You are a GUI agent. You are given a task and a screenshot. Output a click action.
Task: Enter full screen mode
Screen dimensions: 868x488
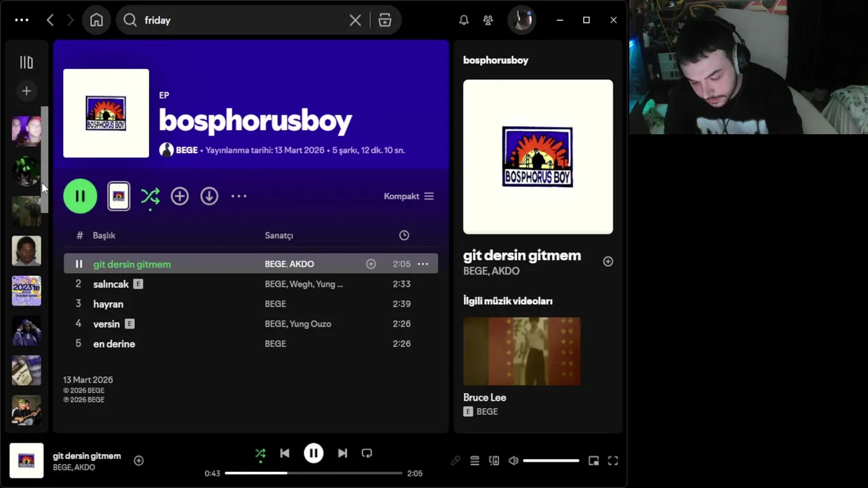click(613, 461)
